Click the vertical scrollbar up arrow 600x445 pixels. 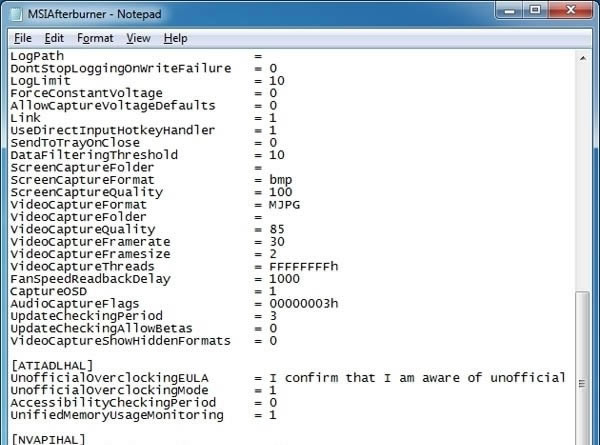[x=583, y=58]
